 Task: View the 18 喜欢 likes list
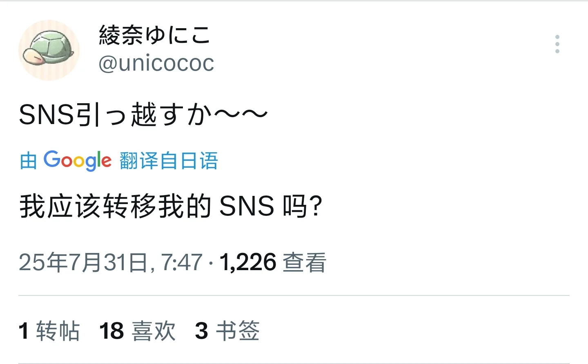(x=138, y=331)
